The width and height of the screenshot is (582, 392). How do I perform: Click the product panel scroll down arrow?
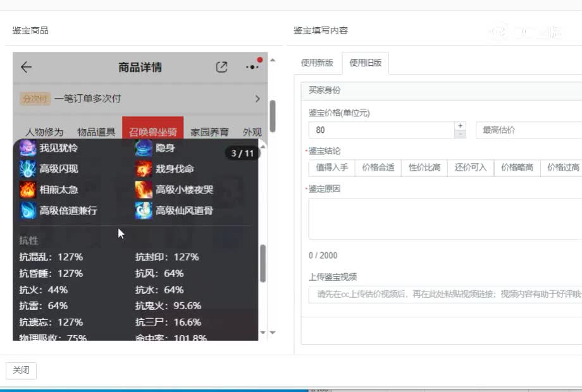coord(273,333)
